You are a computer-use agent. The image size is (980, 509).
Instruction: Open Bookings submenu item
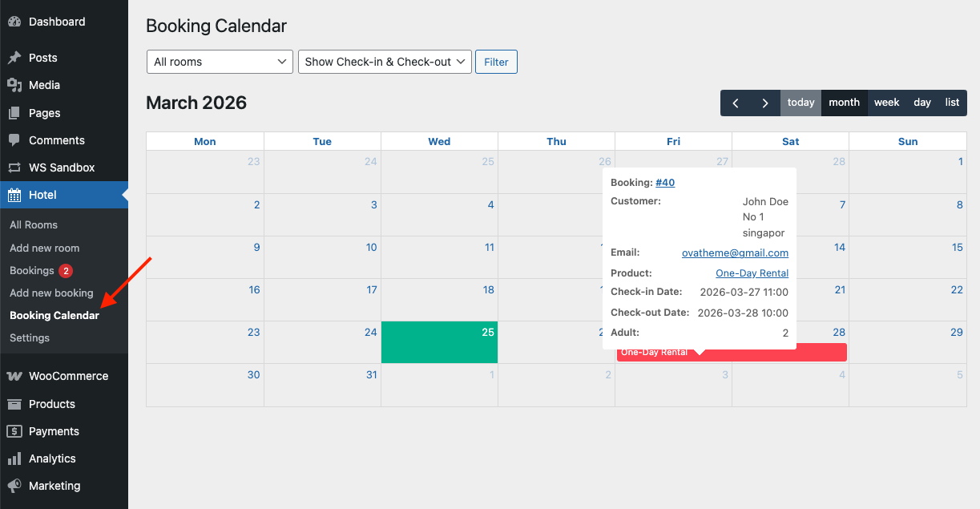pyautogui.click(x=32, y=270)
